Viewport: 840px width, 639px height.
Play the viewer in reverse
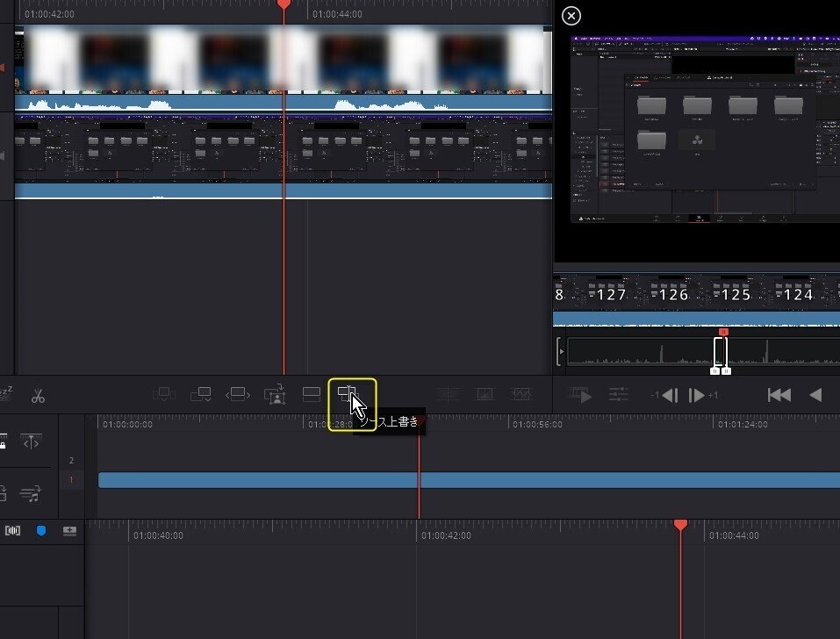tap(815, 395)
